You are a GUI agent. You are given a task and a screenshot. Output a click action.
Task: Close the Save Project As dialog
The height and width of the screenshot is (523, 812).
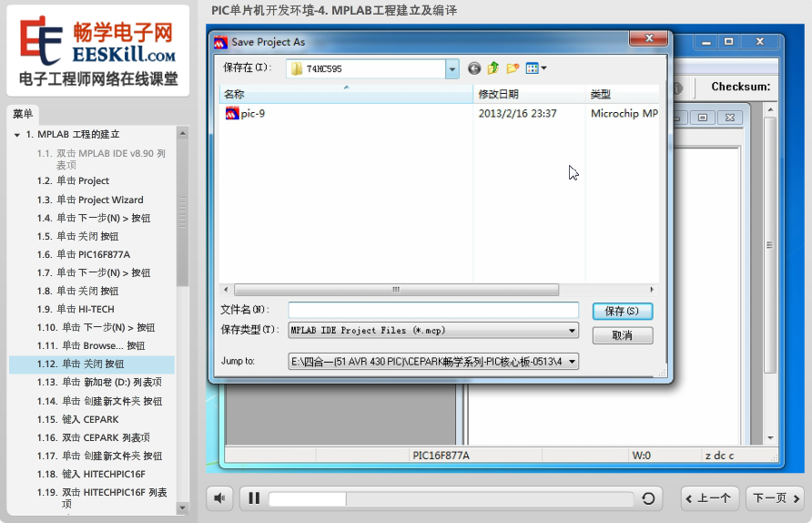coord(648,38)
